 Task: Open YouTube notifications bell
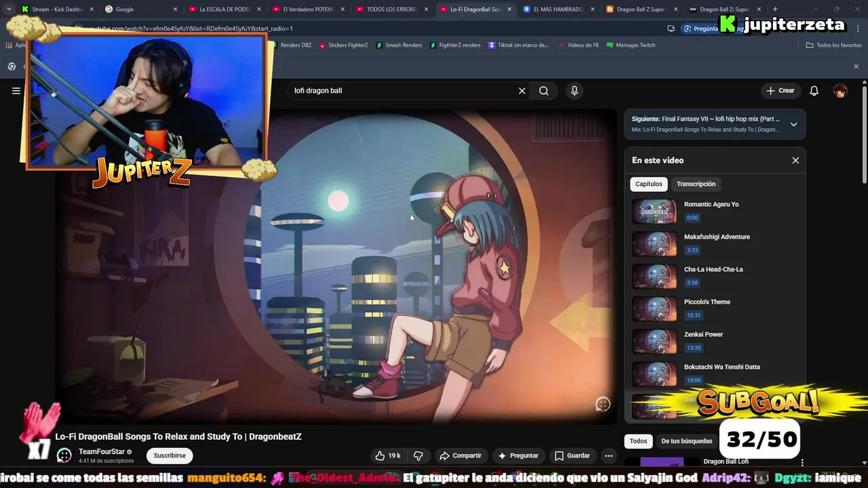814,91
